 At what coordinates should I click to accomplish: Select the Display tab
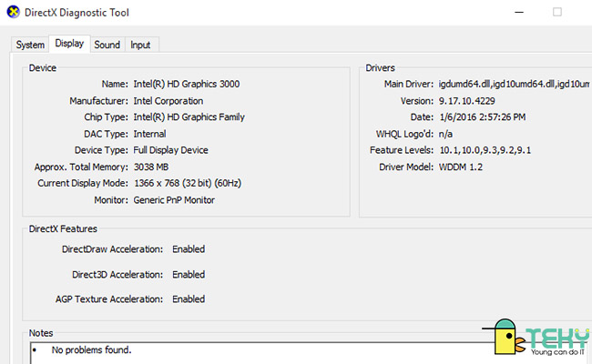click(x=69, y=44)
